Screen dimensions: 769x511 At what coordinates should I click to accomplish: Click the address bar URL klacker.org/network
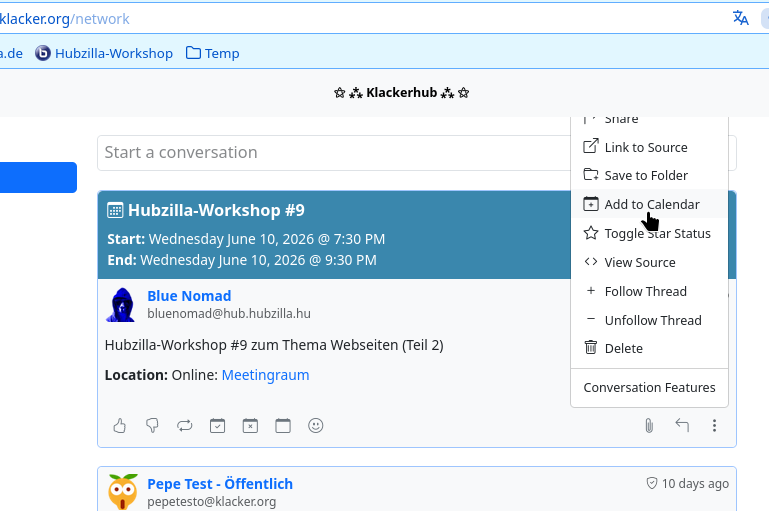(64, 19)
